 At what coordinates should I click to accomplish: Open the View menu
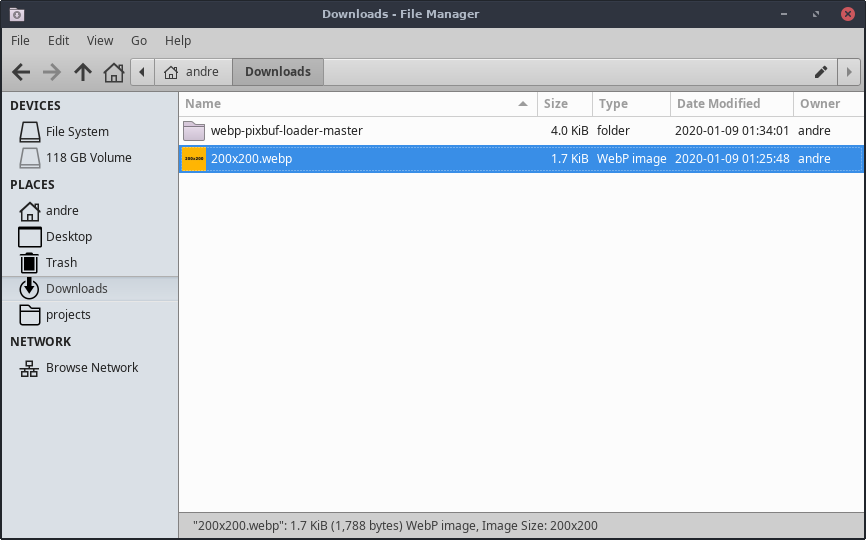point(100,41)
